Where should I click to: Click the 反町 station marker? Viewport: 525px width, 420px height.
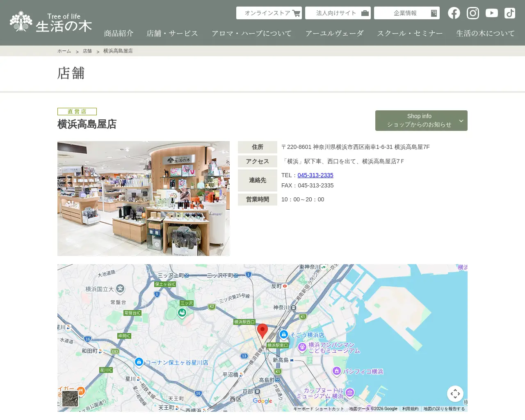(x=285, y=286)
